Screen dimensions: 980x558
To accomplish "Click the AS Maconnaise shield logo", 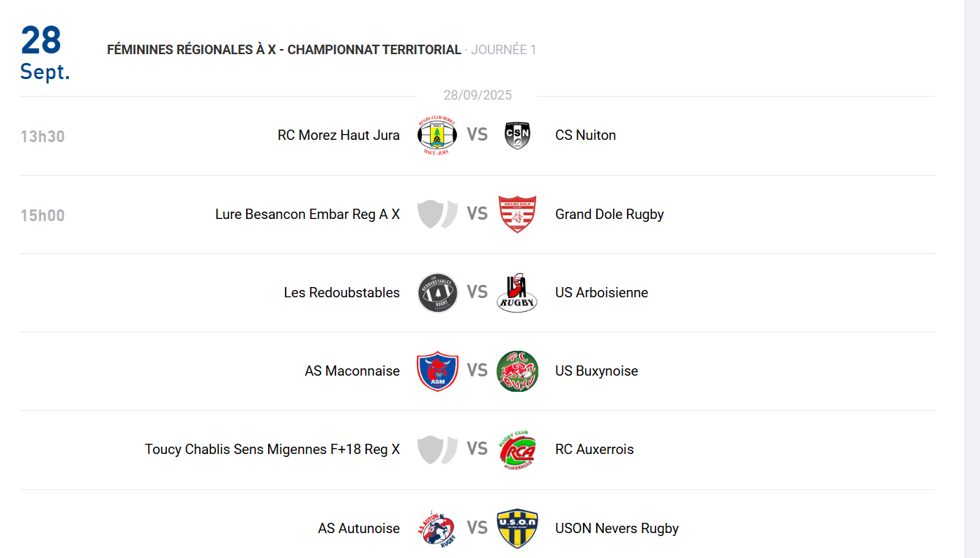I will [437, 371].
